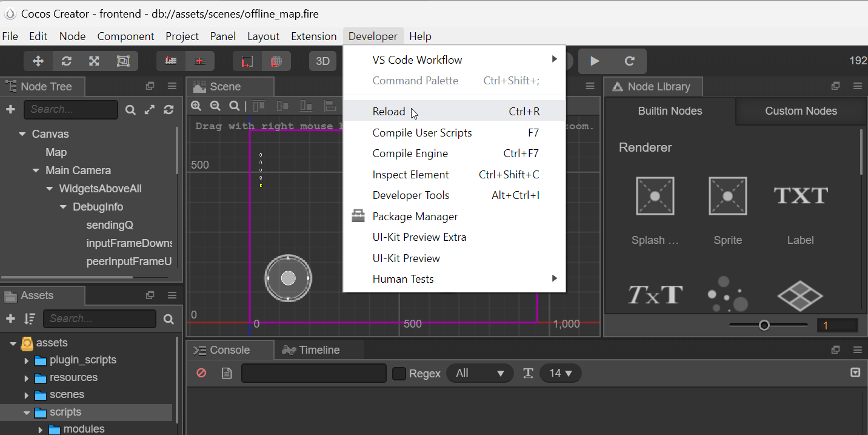This screenshot has width=868, height=435.
Task: Collapse the Canvas node
Action: [x=22, y=134]
